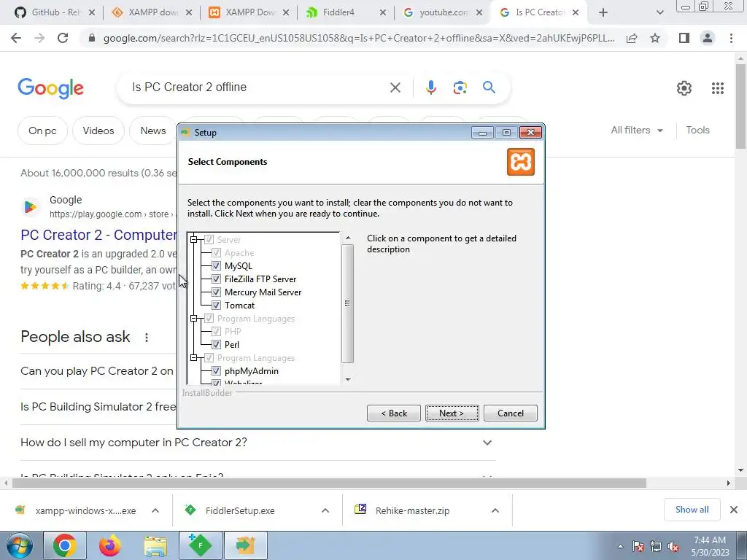Click the Google logo
The width and height of the screenshot is (747, 560).
51,88
